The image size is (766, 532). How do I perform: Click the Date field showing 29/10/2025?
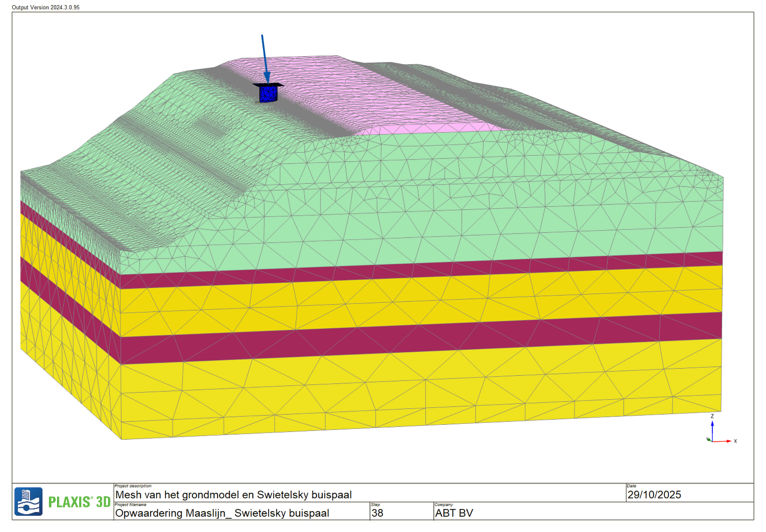(x=654, y=495)
